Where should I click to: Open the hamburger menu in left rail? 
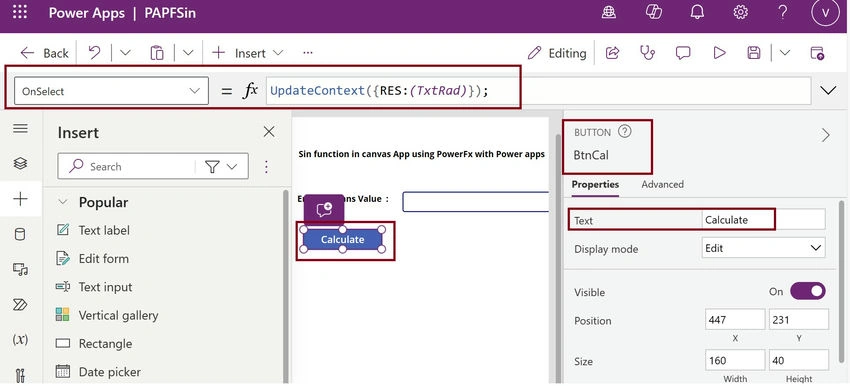[20, 128]
